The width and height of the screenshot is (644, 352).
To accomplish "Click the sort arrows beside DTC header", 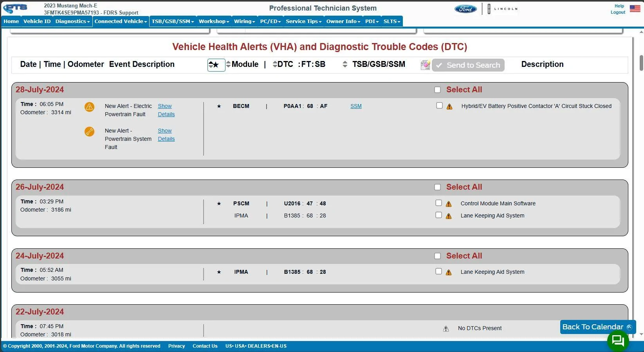I will (x=275, y=64).
